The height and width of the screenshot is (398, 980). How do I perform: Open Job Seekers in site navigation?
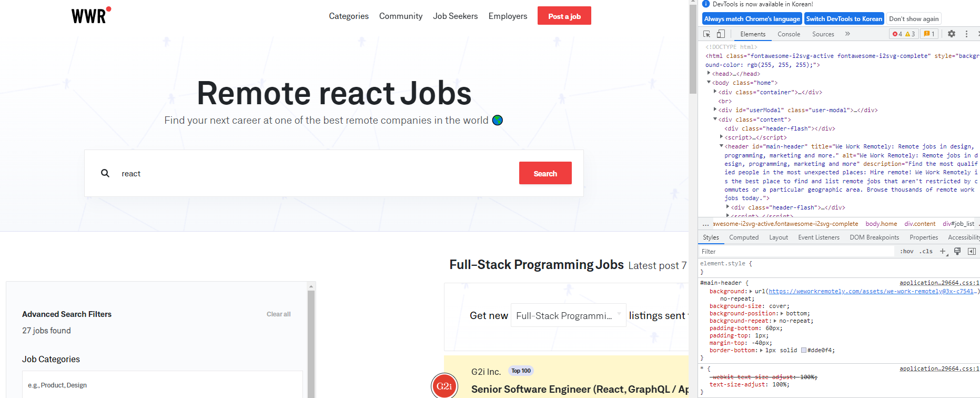[x=456, y=16]
